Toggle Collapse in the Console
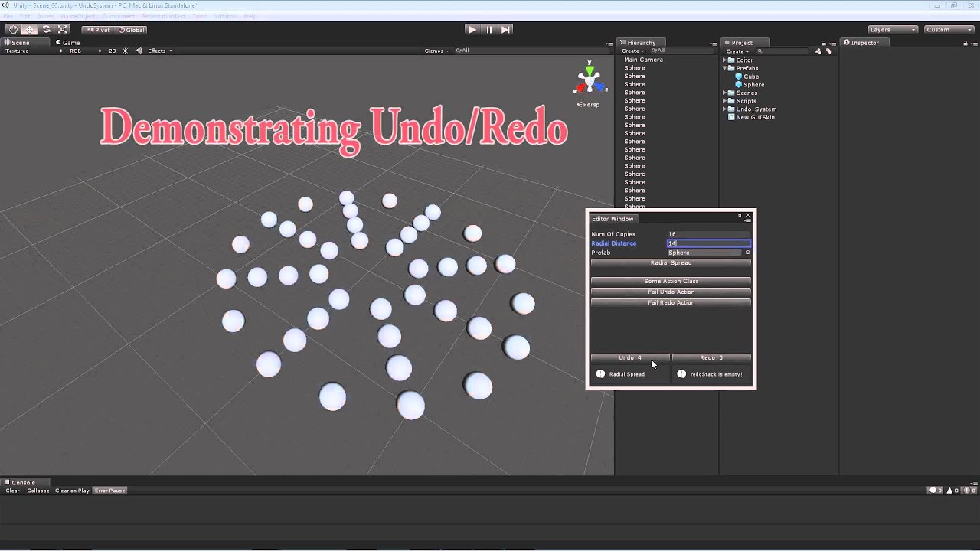 (x=38, y=491)
